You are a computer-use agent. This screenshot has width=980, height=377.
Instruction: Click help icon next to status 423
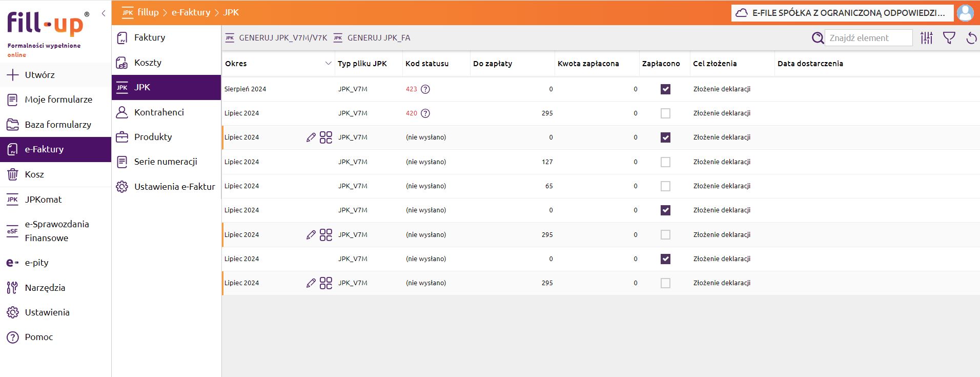pyautogui.click(x=425, y=89)
